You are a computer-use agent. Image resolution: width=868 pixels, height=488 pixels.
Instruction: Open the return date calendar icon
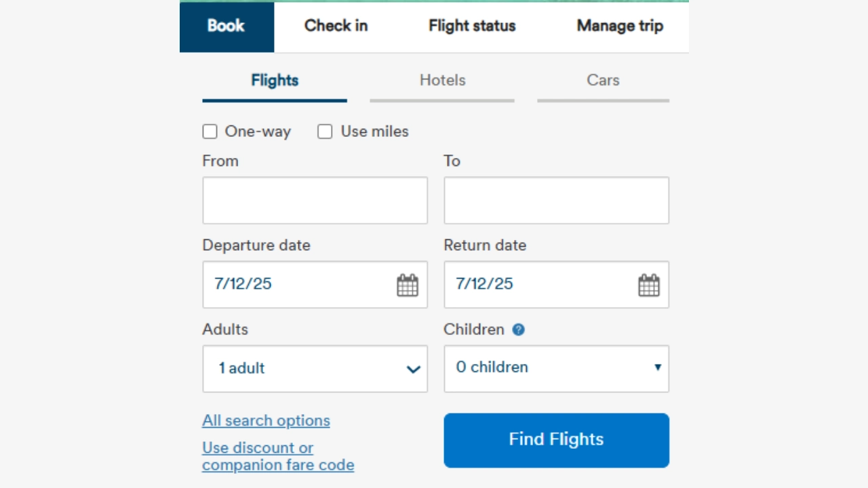coord(649,285)
